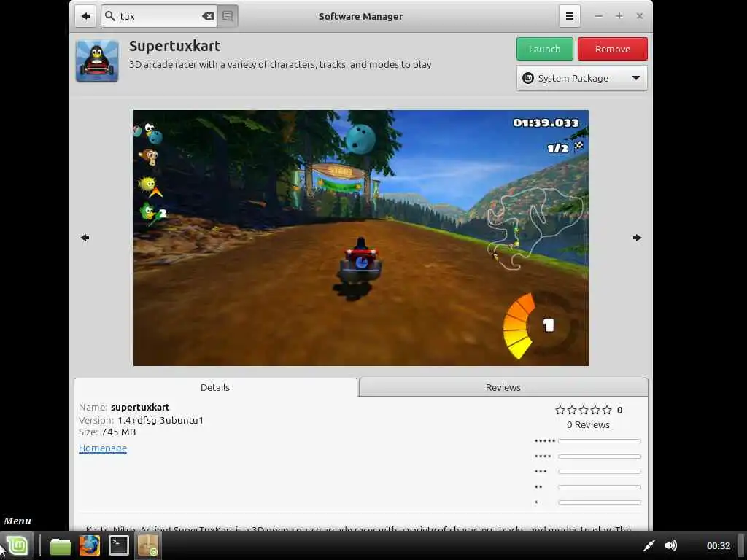Click the five-star rating bar
Viewport: 747px width, 560px height.
pyautogui.click(x=600, y=441)
